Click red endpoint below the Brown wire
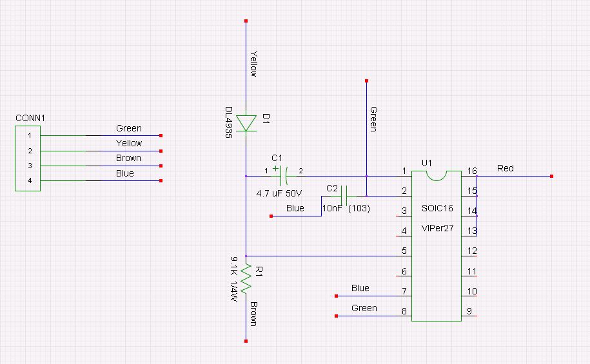Viewport: 590px width, 364px height. [x=246, y=341]
